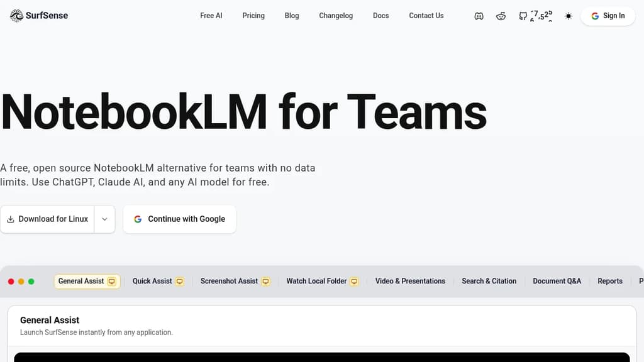View the Changelog page
Screen dimensions: 644x362
[336, 16]
